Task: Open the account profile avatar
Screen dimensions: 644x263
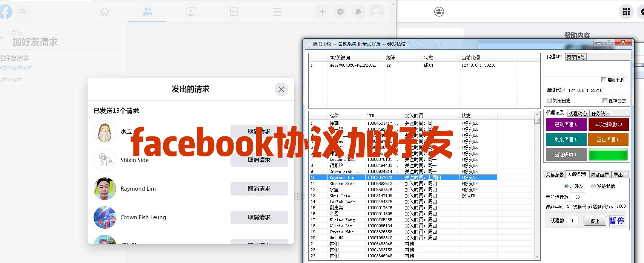Action: click(377, 12)
